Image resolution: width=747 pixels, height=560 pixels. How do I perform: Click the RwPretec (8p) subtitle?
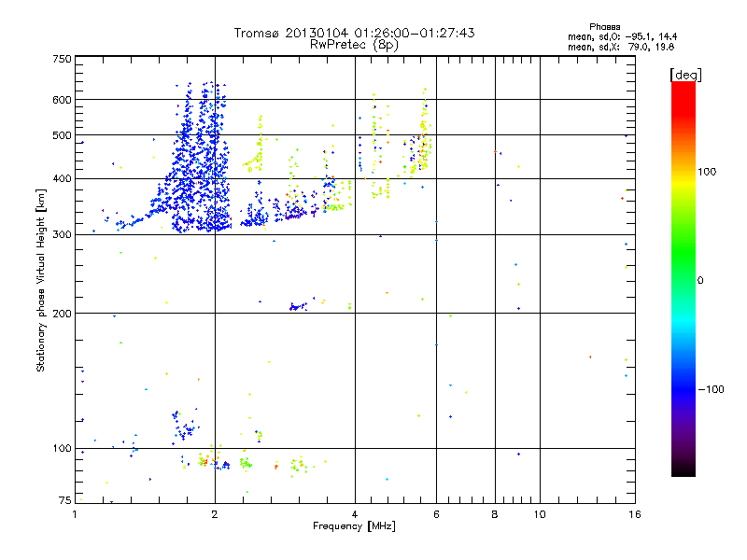coord(355,45)
